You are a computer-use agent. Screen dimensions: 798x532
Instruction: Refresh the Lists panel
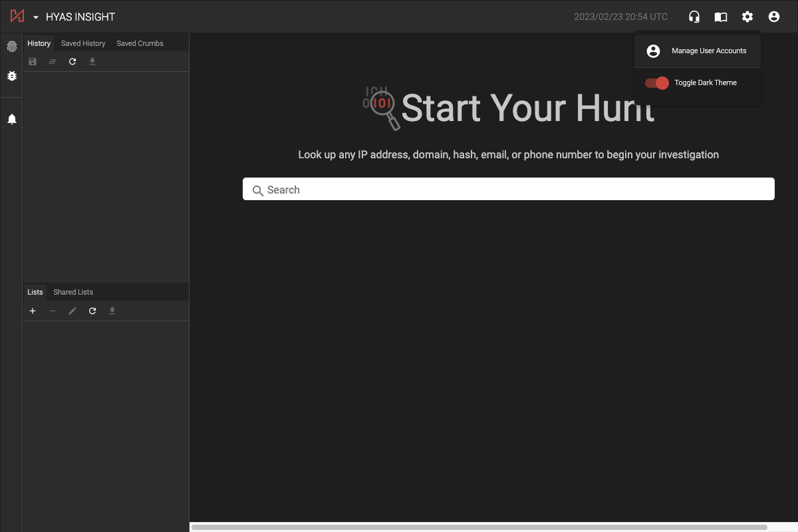click(92, 311)
